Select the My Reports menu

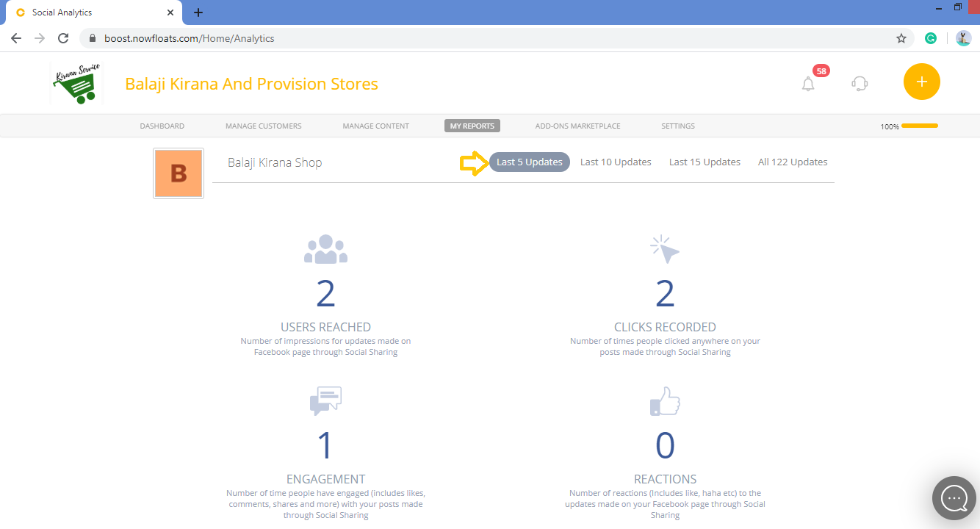(472, 126)
